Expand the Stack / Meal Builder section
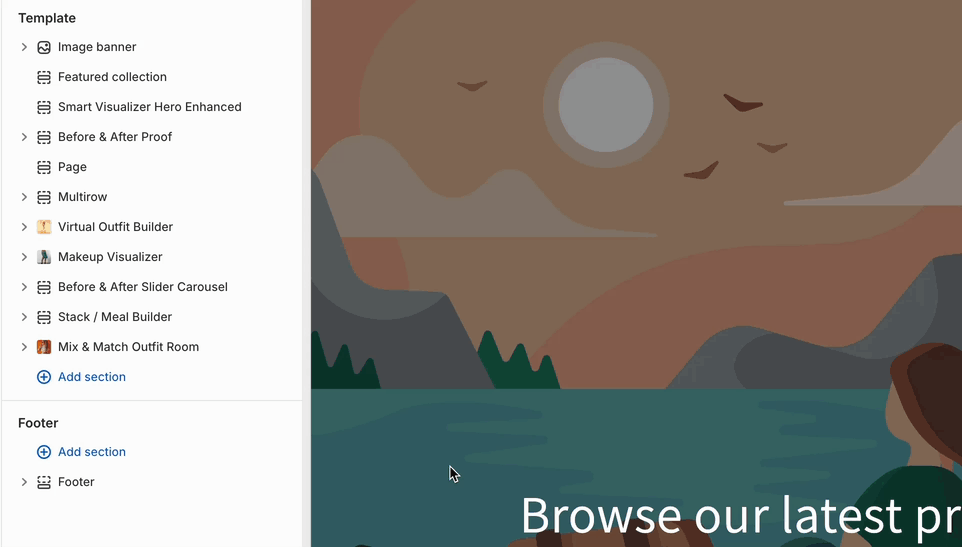Image resolution: width=962 pixels, height=547 pixels. tap(24, 317)
